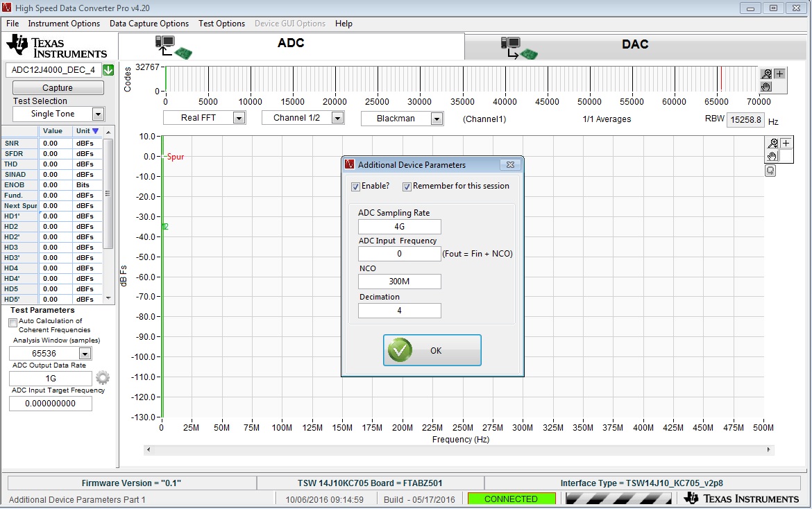Click the RBW value field

click(x=745, y=120)
